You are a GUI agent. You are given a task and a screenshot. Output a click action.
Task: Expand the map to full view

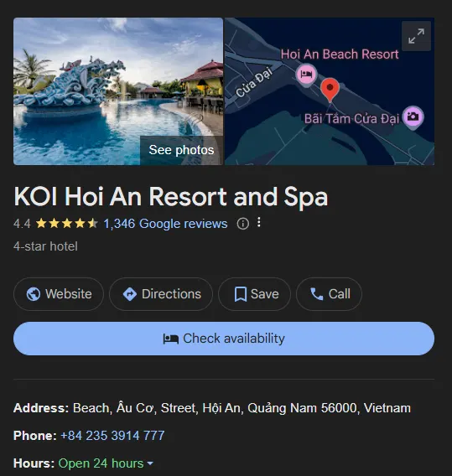click(416, 36)
